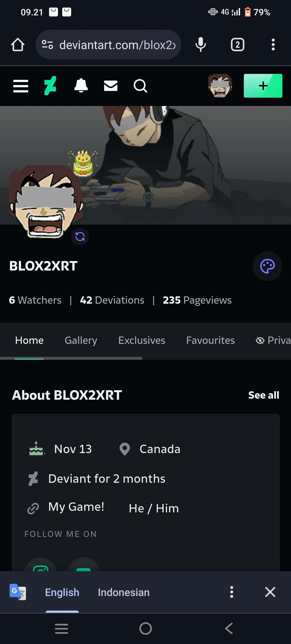Tap the DeviantArt search magnifier
This screenshot has height=644, width=291.
point(140,86)
